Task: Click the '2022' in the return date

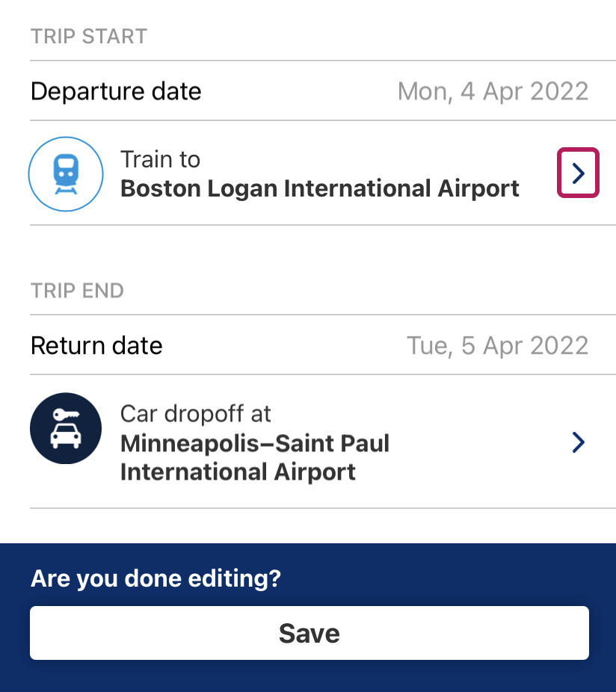Action: pyautogui.click(x=559, y=345)
